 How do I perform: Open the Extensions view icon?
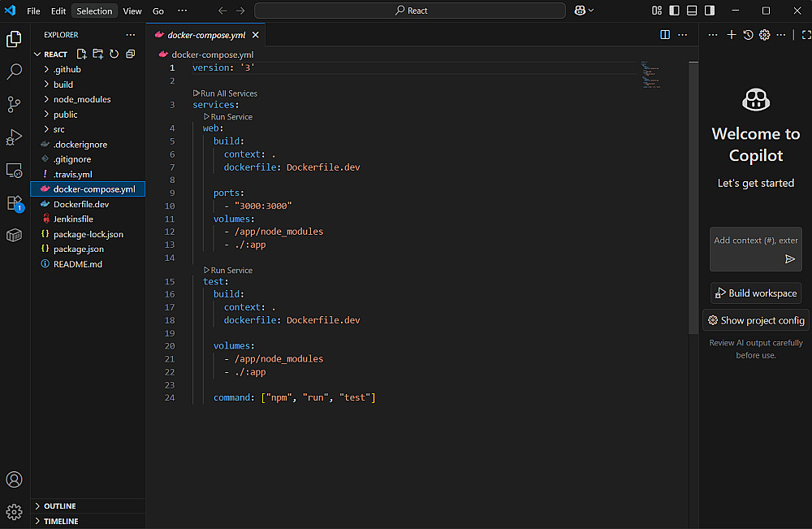coord(14,203)
